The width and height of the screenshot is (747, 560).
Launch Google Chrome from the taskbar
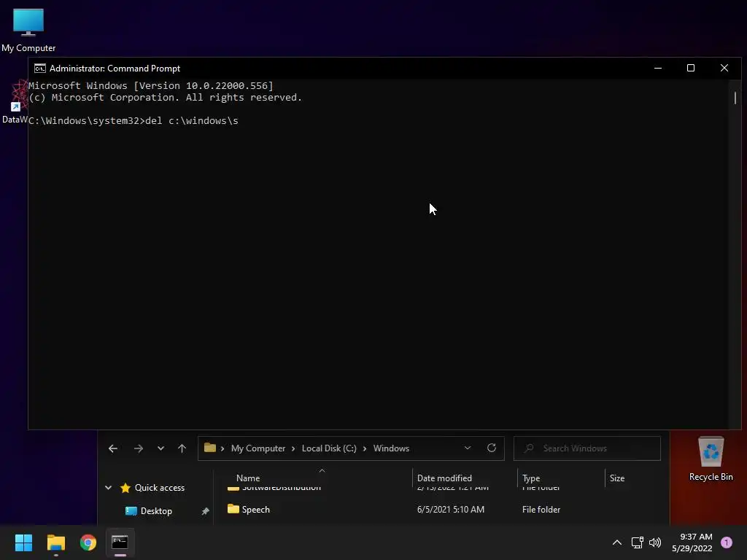(88, 542)
